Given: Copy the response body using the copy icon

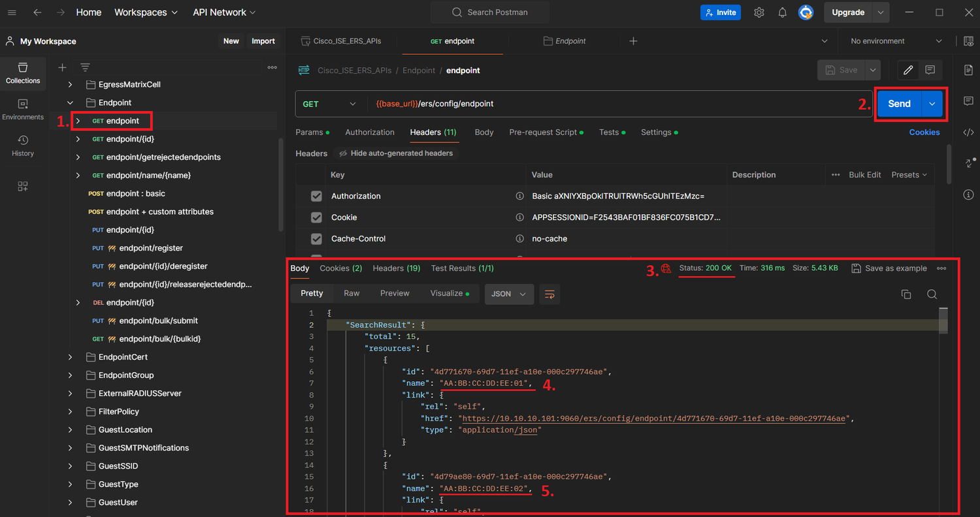Looking at the screenshot, I should pyautogui.click(x=906, y=294).
